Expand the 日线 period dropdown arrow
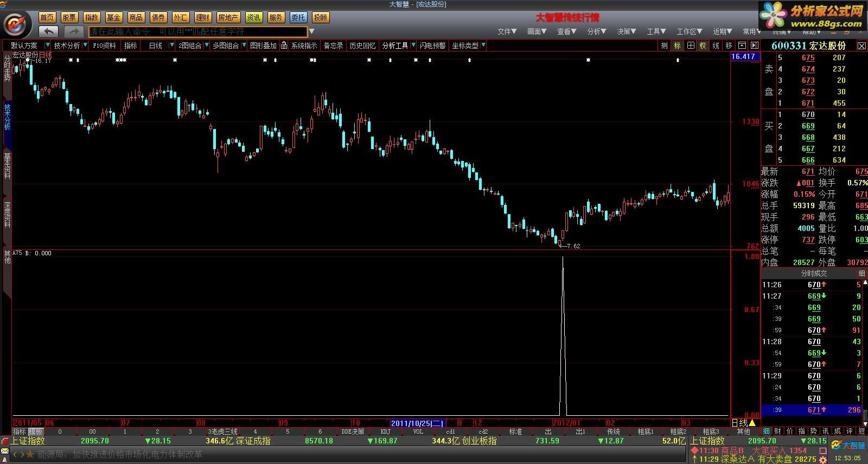The height and width of the screenshot is (464, 868). click(x=172, y=46)
